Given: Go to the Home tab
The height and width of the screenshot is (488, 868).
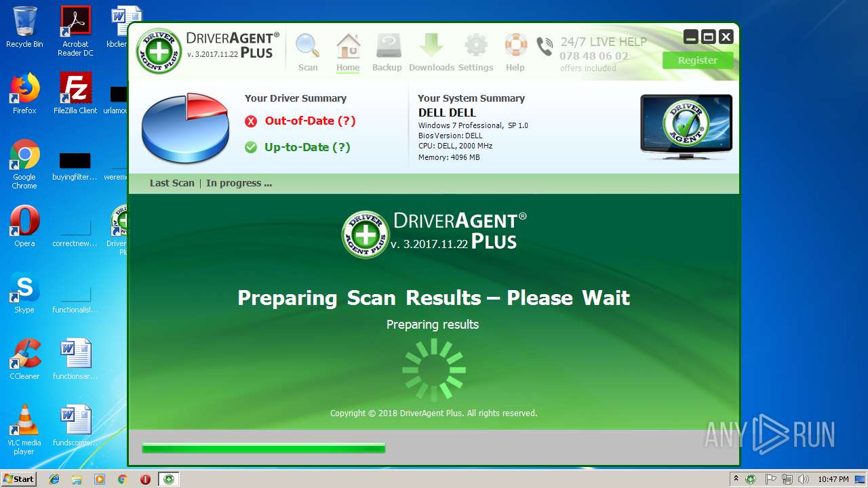Looking at the screenshot, I should [x=348, y=52].
